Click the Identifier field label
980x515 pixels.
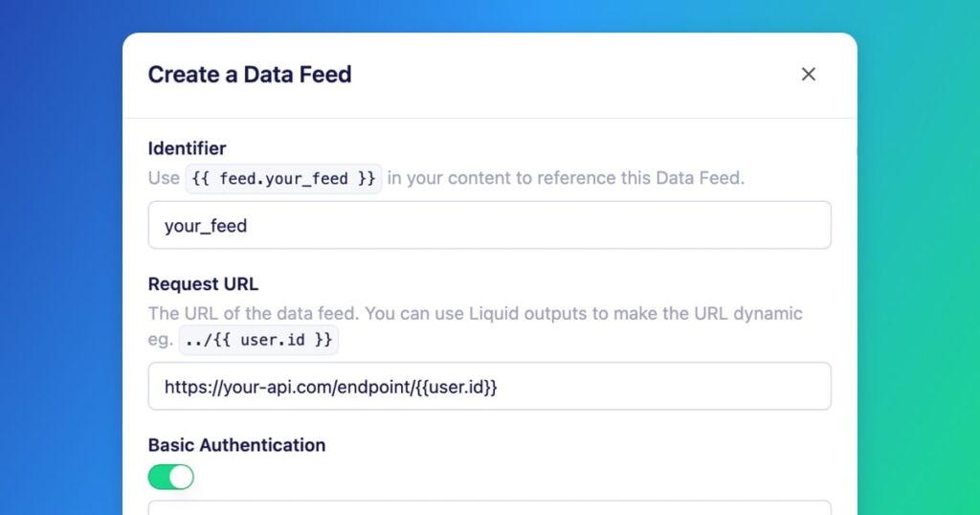(x=187, y=148)
